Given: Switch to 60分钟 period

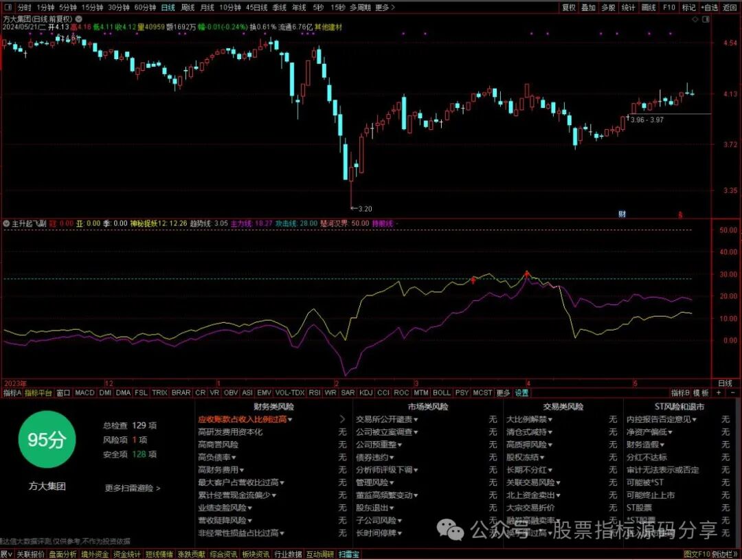Looking at the screenshot, I should tap(145, 8).
